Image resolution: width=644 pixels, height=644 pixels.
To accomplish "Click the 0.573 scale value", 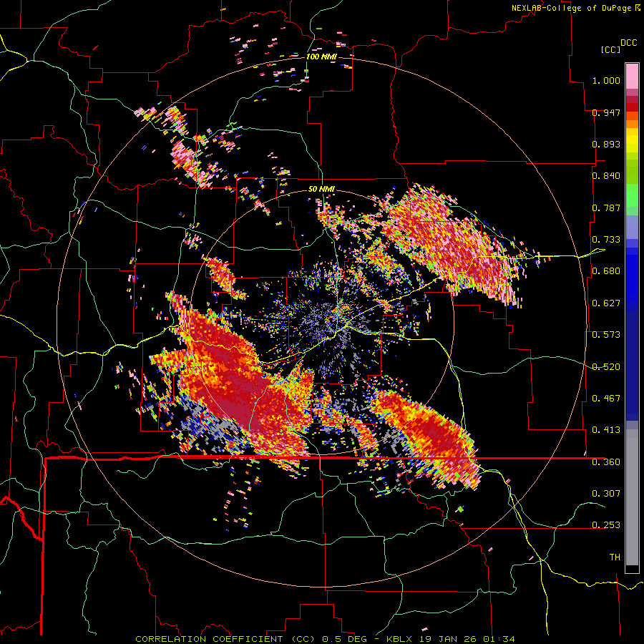I will click(606, 335).
